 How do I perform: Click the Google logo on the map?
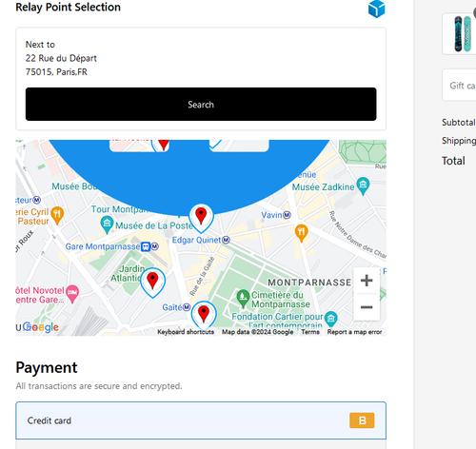(41, 327)
